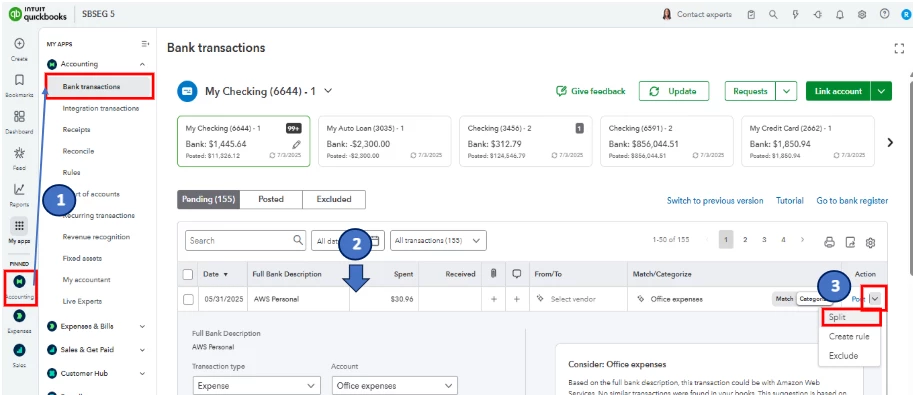The height and width of the screenshot is (395, 913).
Task: Check the AWS Personal transaction checkbox
Action: click(188, 299)
